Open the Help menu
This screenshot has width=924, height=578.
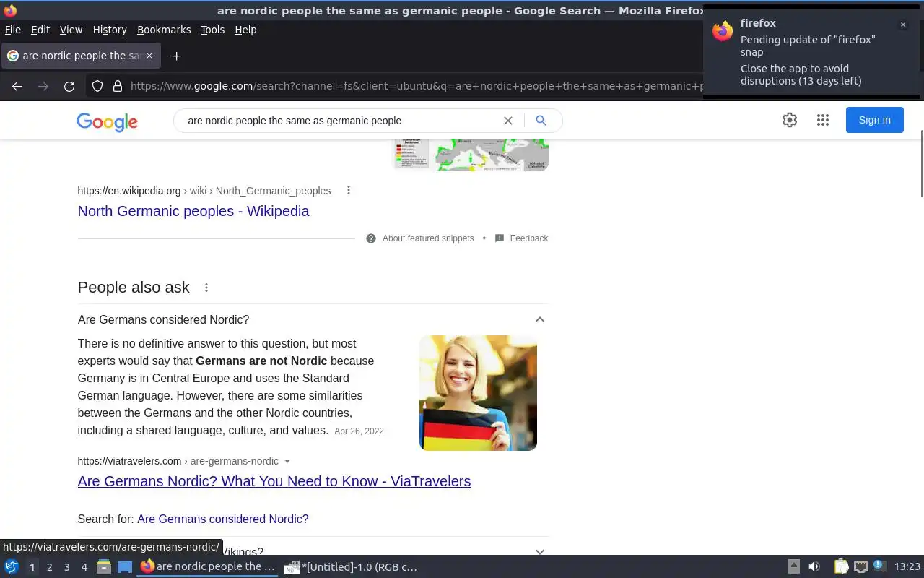245,30
